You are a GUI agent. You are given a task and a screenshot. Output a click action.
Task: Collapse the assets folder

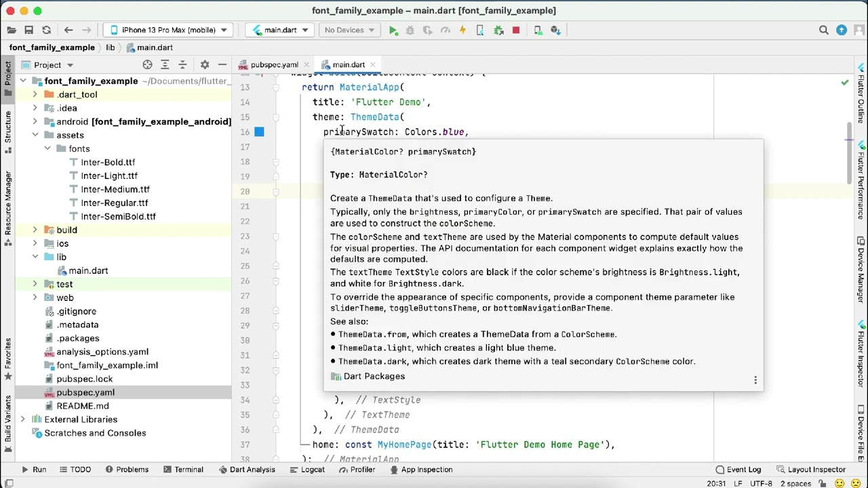35,135
